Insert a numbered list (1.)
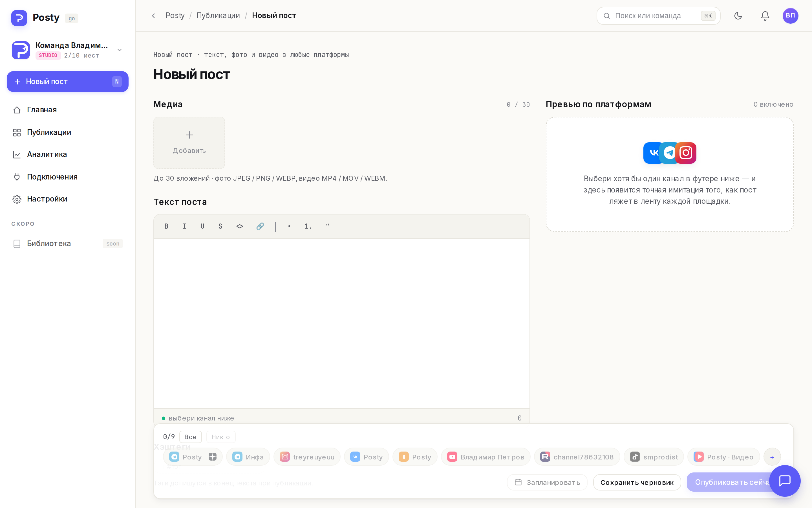The image size is (812, 508). pyautogui.click(x=308, y=226)
